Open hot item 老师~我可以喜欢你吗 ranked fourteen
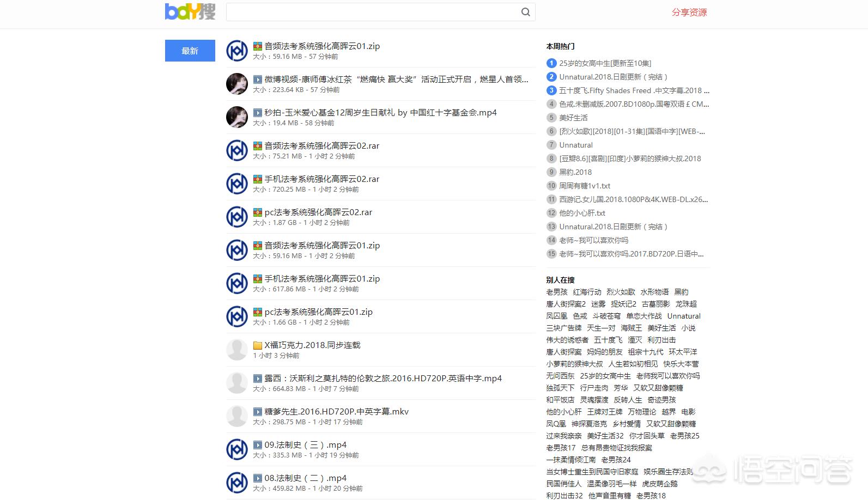 [x=594, y=240]
